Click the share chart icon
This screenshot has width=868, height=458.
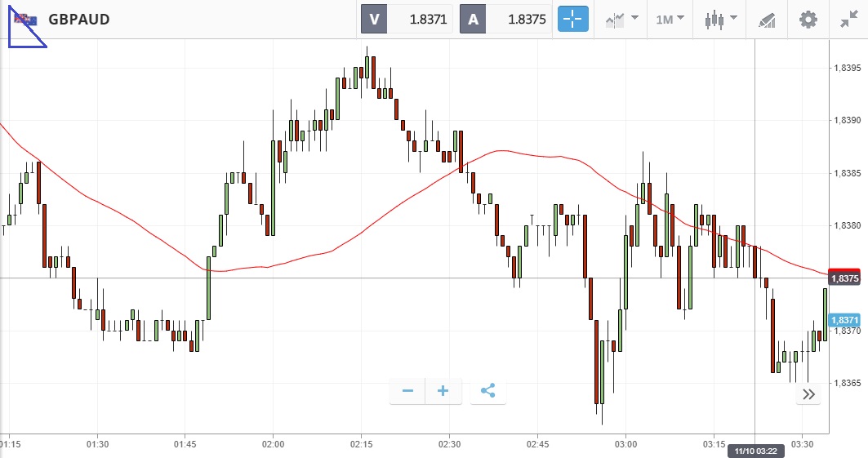tap(487, 391)
